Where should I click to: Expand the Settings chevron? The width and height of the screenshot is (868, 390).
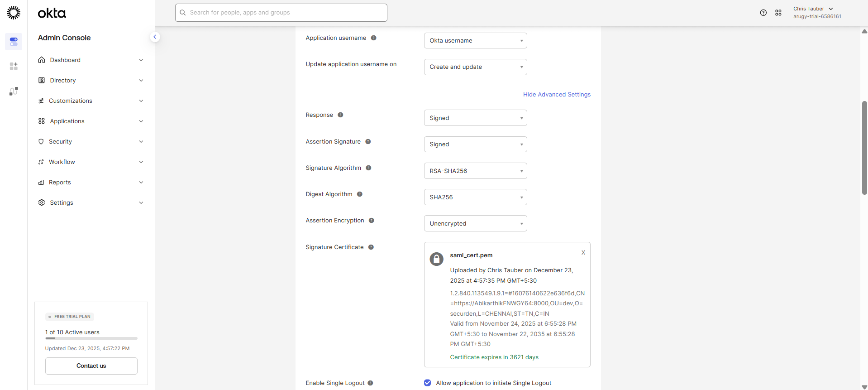pos(141,202)
